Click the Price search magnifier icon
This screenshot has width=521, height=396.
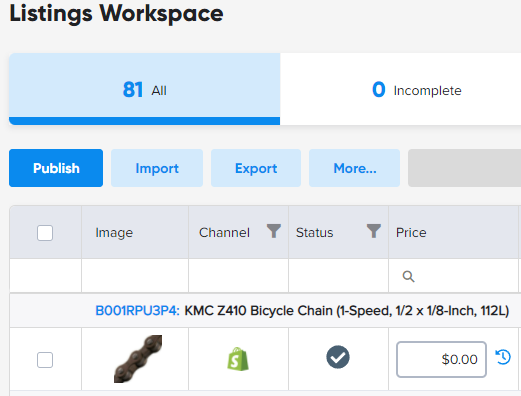(x=408, y=276)
